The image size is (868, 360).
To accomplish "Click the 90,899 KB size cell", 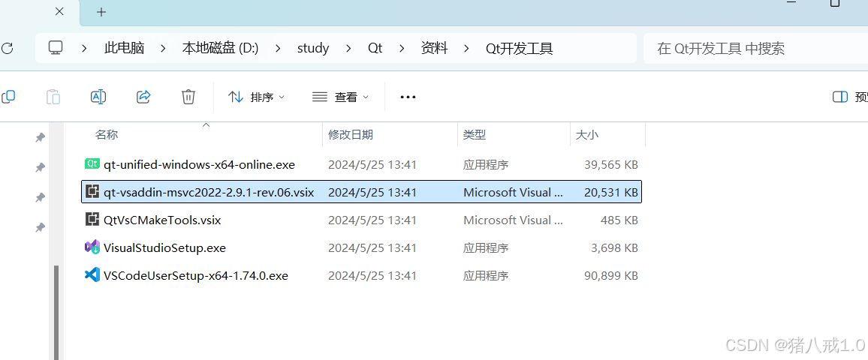I will 611,274.
